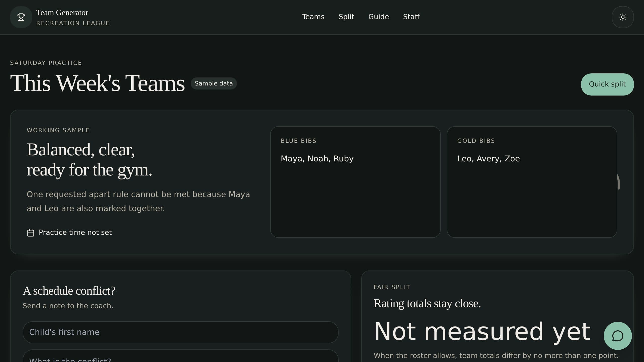Viewport: 644px width, 362px height.
Task: Toggle the light theme sun icon
Action: (x=623, y=17)
